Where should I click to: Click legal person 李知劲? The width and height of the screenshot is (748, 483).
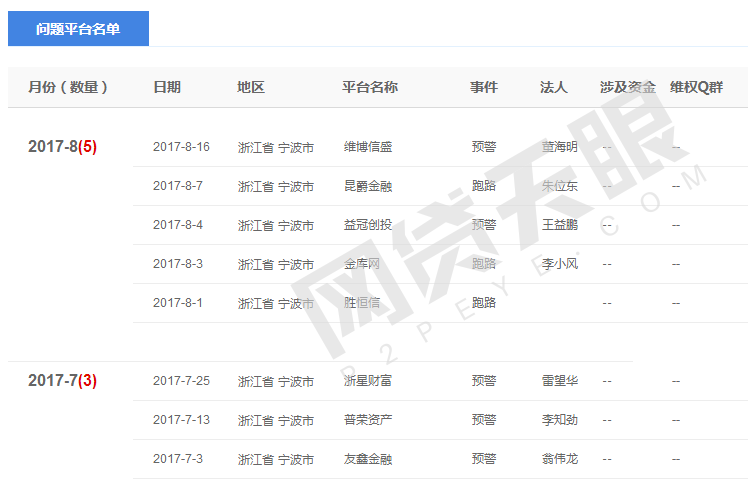coord(560,420)
